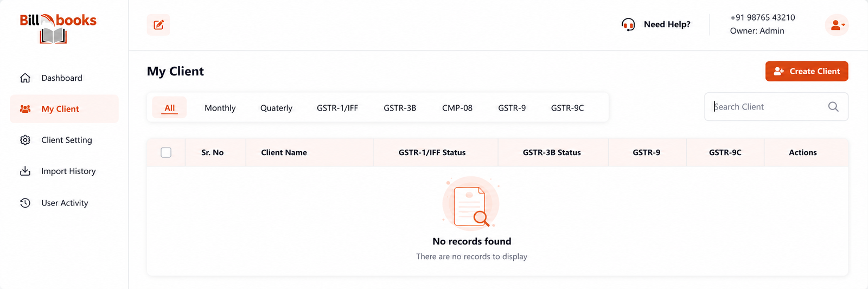
Task: Select the GSTR-3B tab
Action: tap(400, 108)
